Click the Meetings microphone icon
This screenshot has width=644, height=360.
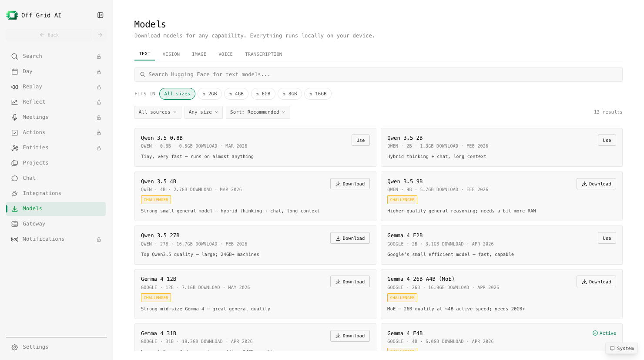pos(15,117)
